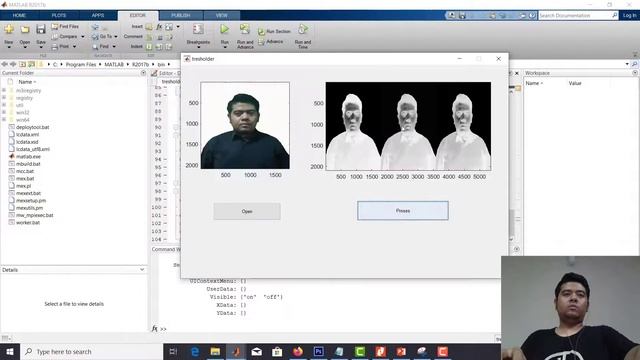
Task: Click Program Files in the path bar
Action: (81, 64)
